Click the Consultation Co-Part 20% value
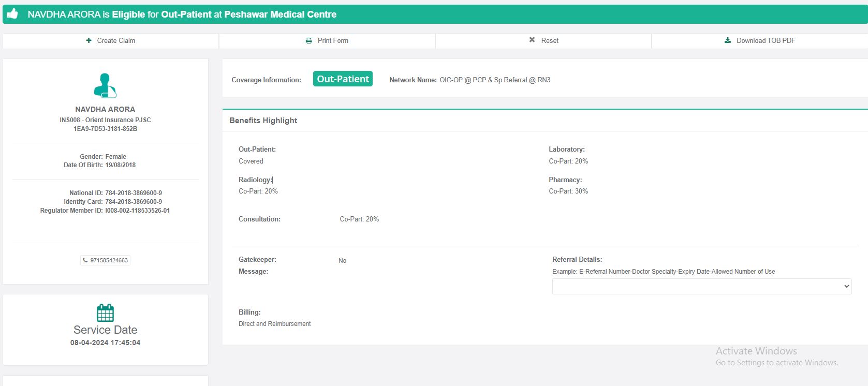This screenshot has width=868, height=386. [359, 219]
